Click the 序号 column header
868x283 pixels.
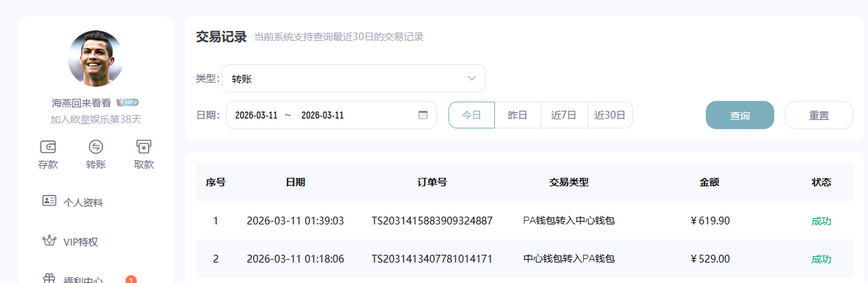pos(216,182)
